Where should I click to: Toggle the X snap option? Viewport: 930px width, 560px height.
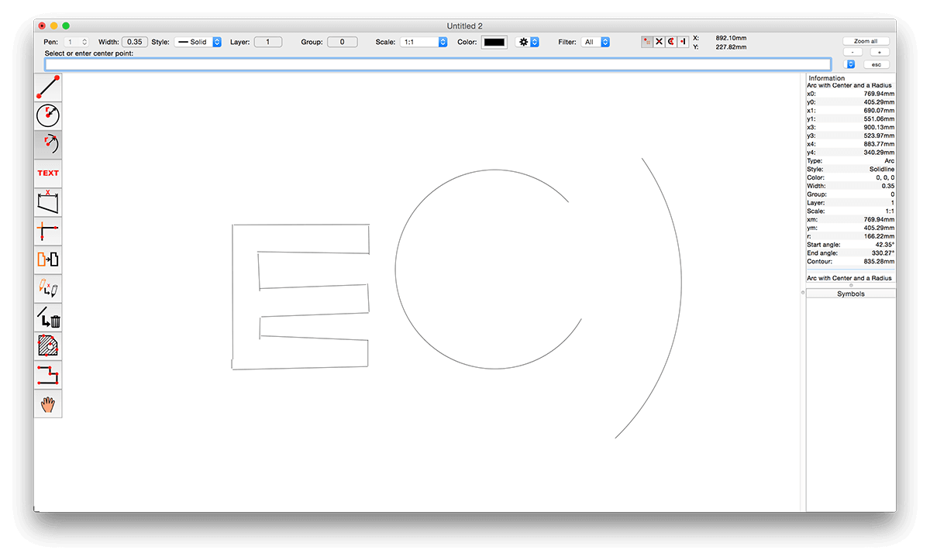pos(658,41)
